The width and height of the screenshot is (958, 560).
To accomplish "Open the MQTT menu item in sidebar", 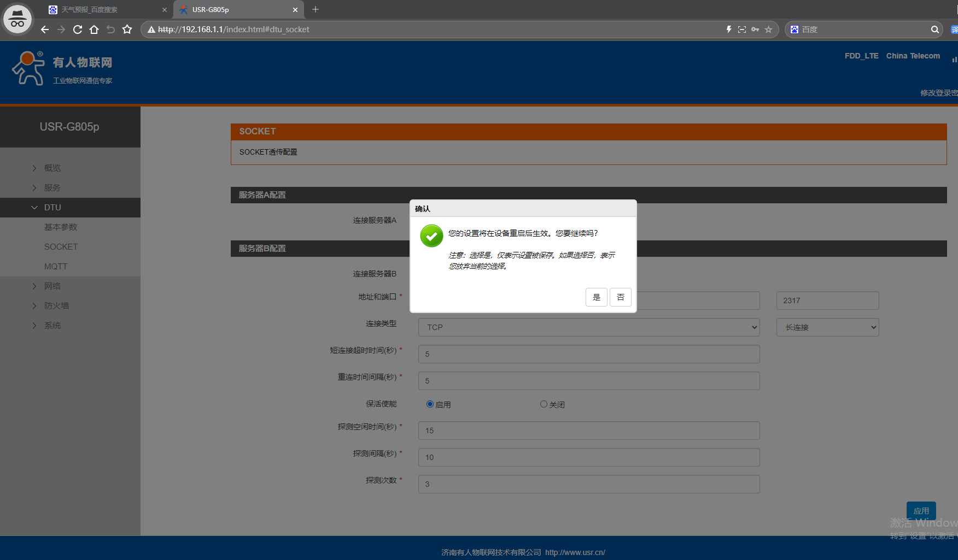I will pos(56,267).
